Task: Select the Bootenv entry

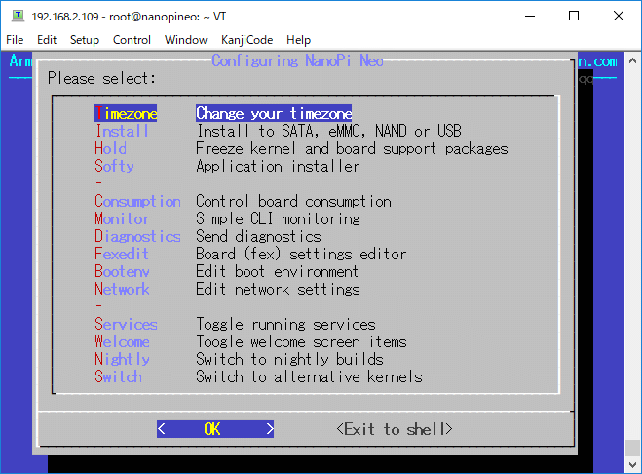Action: coord(122,272)
